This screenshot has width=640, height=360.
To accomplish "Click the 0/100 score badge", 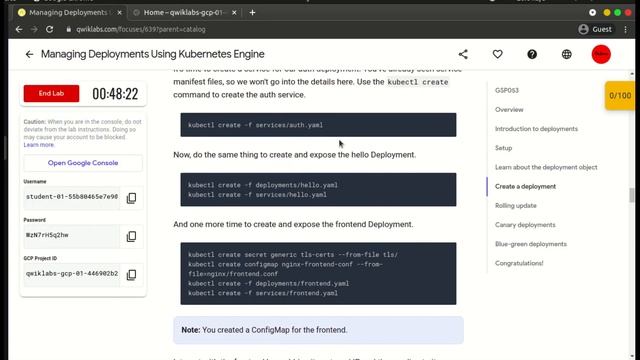I will (x=620, y=96).
